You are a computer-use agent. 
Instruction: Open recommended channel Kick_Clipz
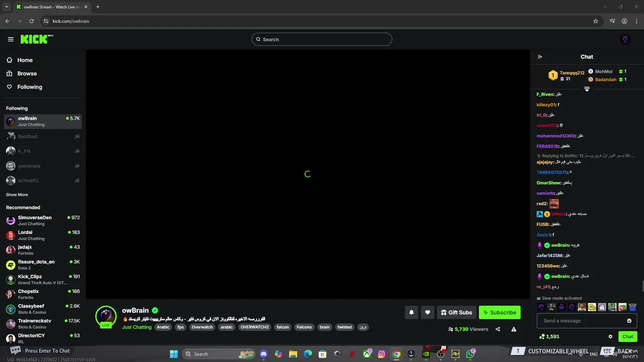[43, 279]
